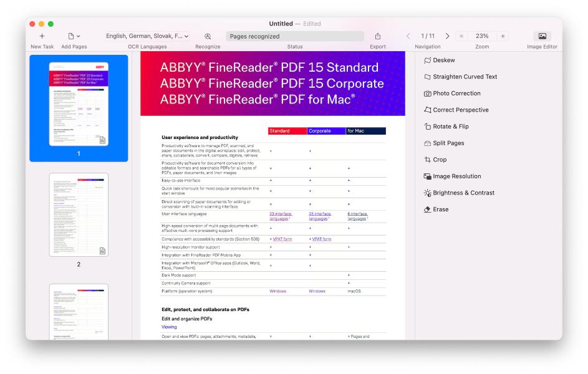Click the Easy-to-use interface row text

(181, 181)
